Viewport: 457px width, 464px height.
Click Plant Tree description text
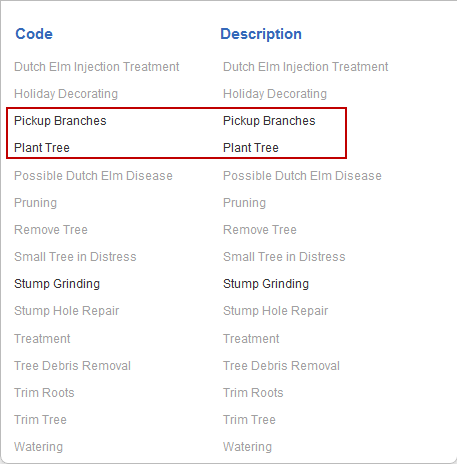click(251, 148)
